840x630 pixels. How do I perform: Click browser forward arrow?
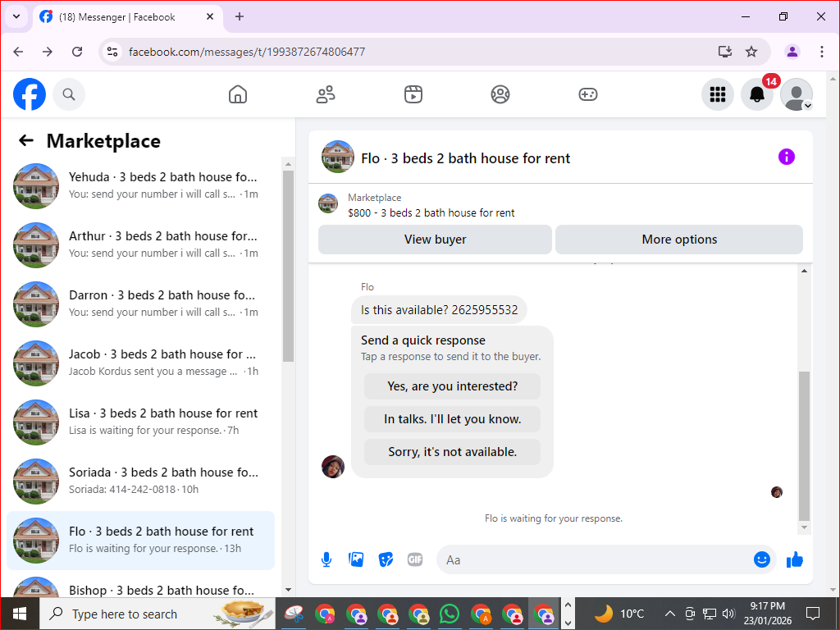48,52
